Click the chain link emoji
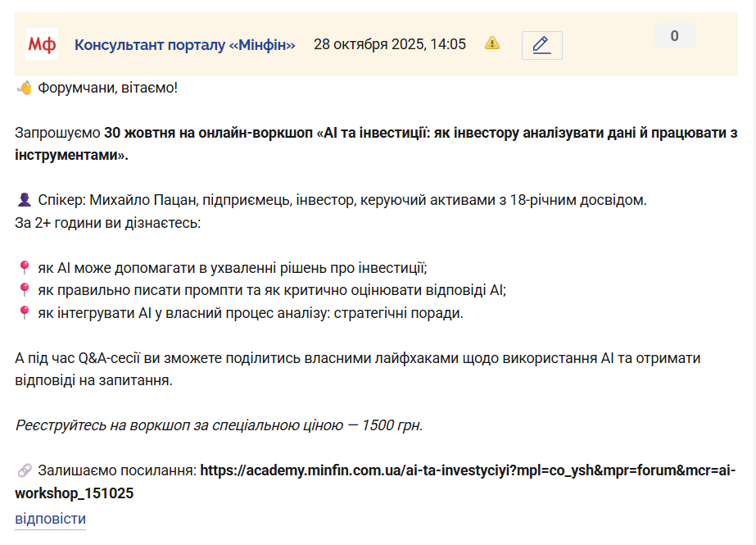756x545 pixels. click(x=24, y=470)
